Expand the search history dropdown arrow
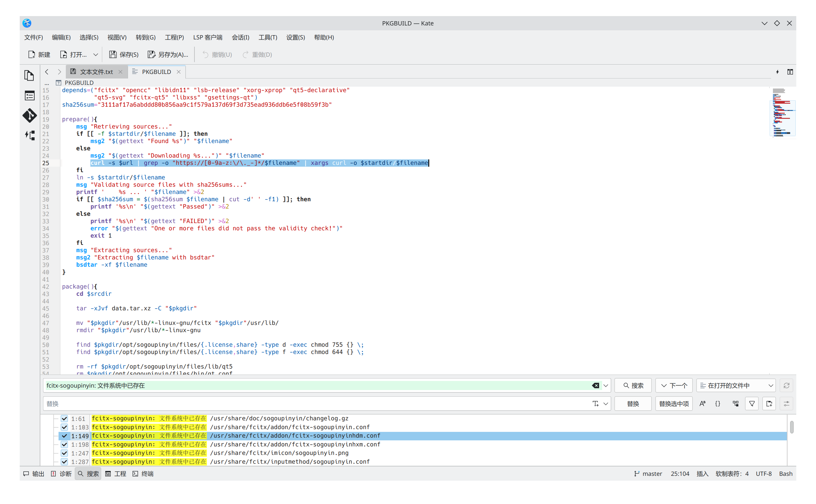 tap(606, 386)
